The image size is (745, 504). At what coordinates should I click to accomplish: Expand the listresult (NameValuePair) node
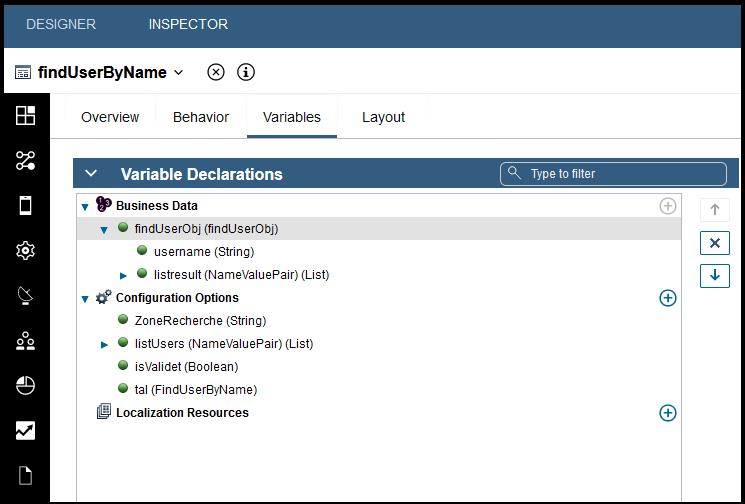124,275
